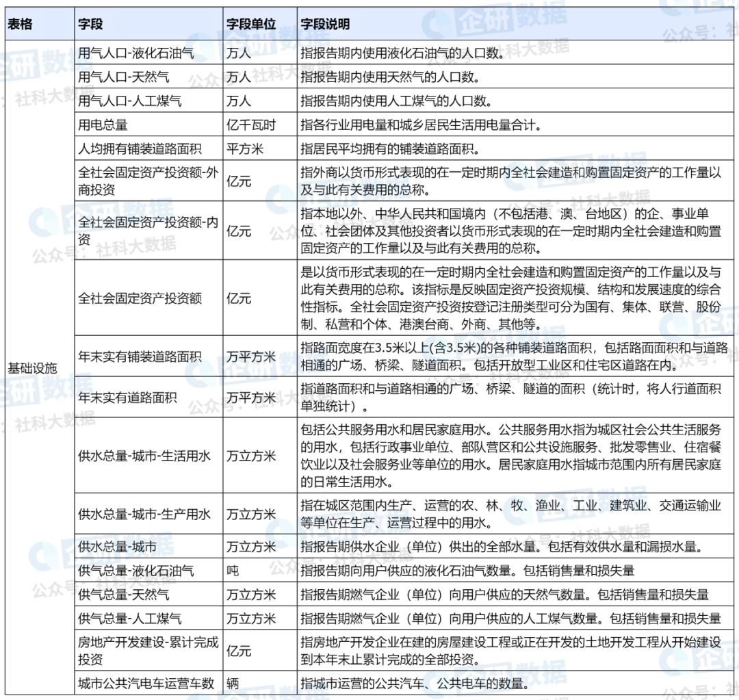Select 万立方米 unit in 供水总量-城市-生活用水 row
Image resolution: width=739 pixels, height=700 pixels.
(260, 455)
